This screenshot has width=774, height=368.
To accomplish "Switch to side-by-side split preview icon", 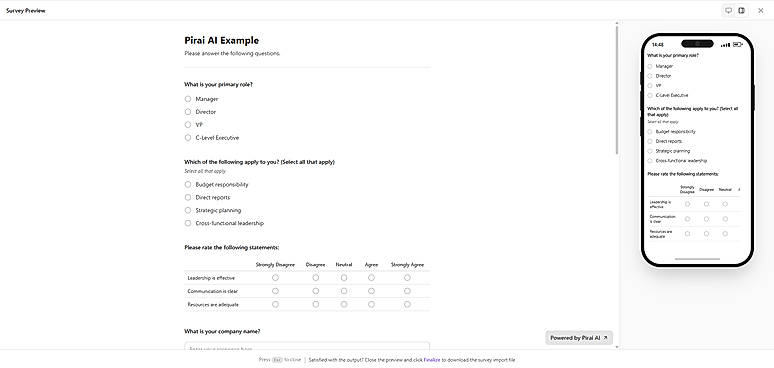I will tap(741, 10).
